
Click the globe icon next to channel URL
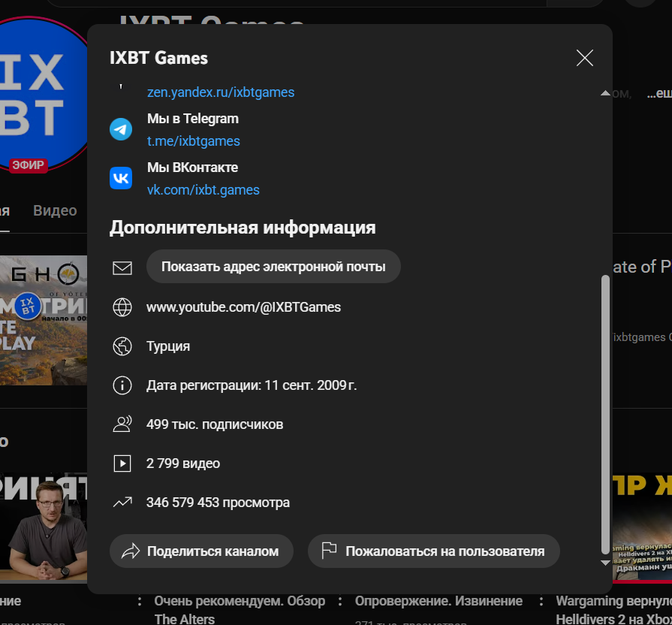(x=122, y=307)
